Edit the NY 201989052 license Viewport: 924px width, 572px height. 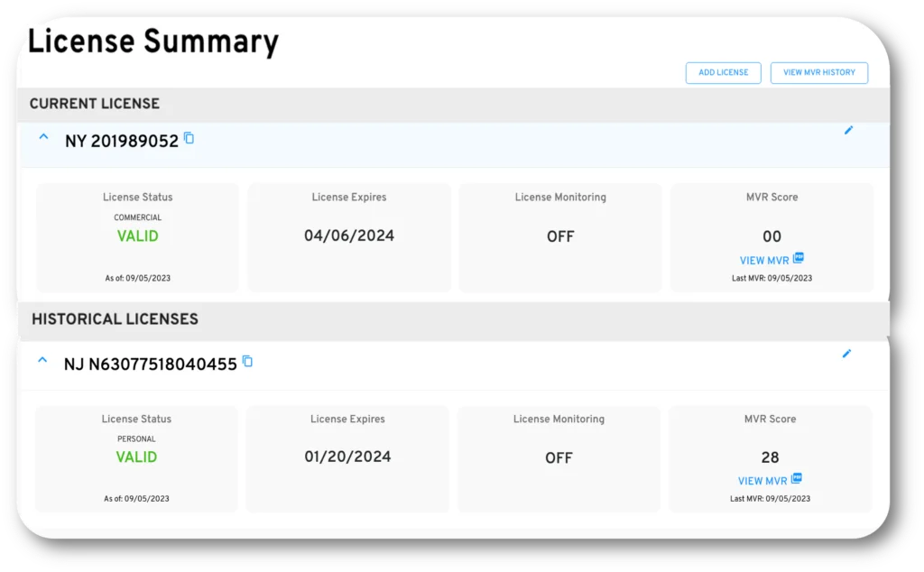[848, 130]
